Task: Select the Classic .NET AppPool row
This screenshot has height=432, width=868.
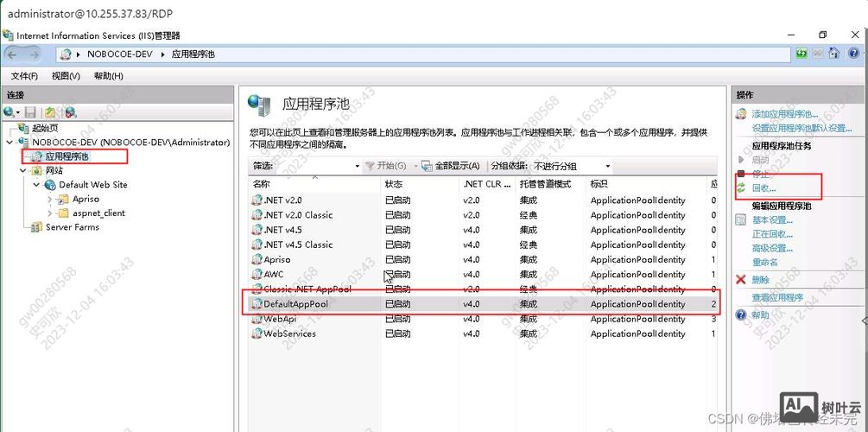Action: 482,289
